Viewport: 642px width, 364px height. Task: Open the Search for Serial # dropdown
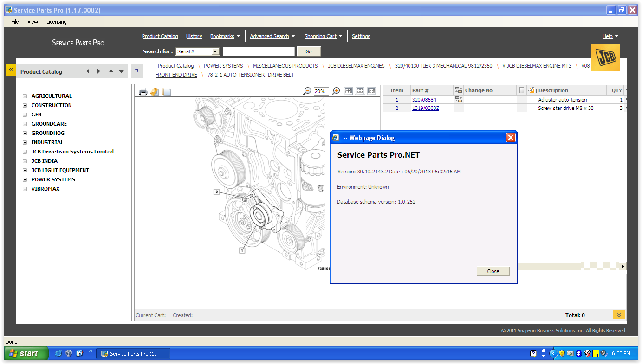coord(215,51)
